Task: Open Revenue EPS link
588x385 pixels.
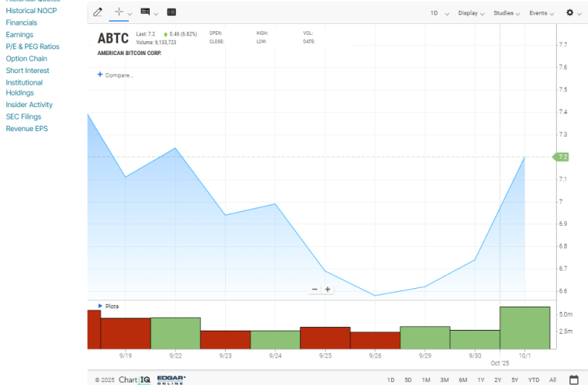Action: (26, 129)
